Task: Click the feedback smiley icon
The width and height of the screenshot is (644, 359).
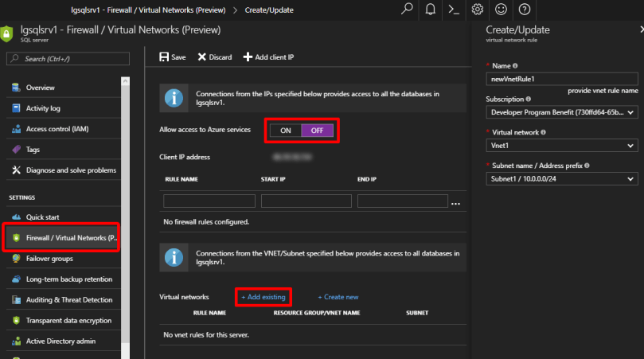Action: pos(501,10)
